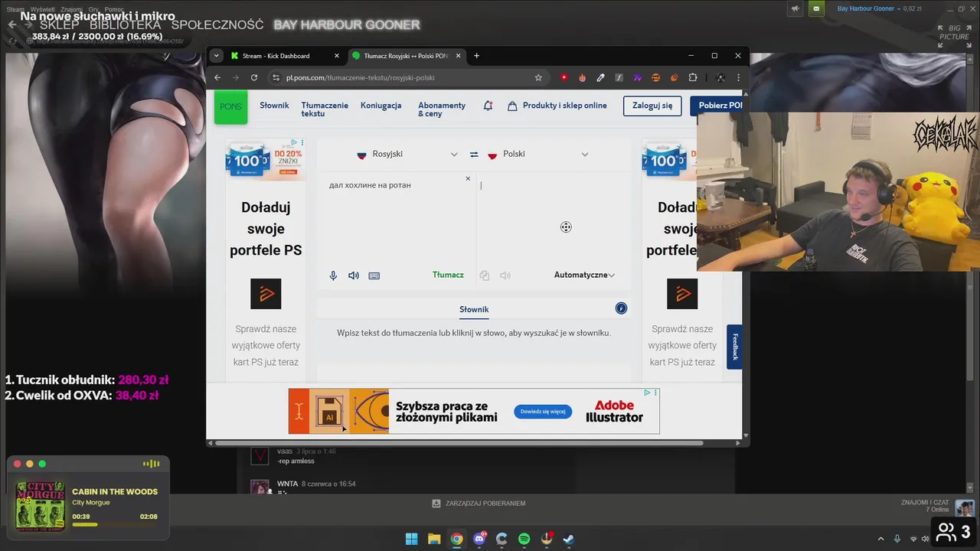
Task: Open Abonamenty & ceny menu item
Action: pyautogui.click(x=442, y=109)
